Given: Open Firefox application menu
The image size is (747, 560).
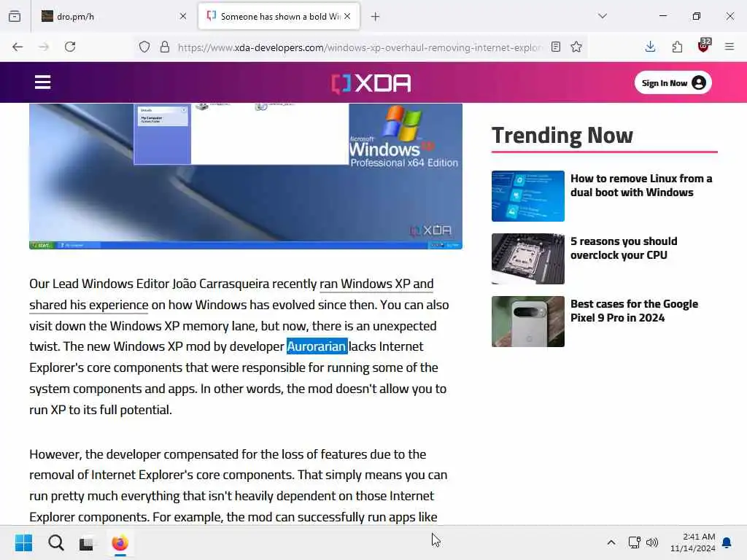Looking at the screenshot, I should pyautogui.click(x=729, y=47).
